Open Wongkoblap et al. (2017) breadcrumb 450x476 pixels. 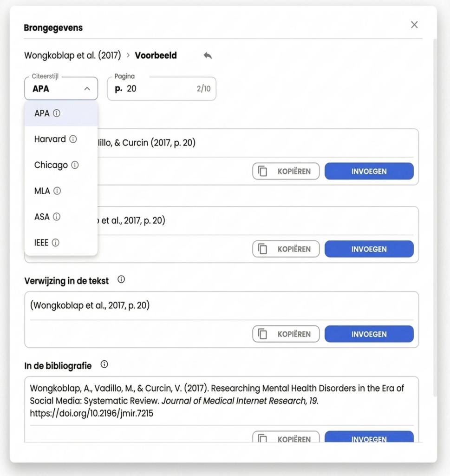point(72,56)
